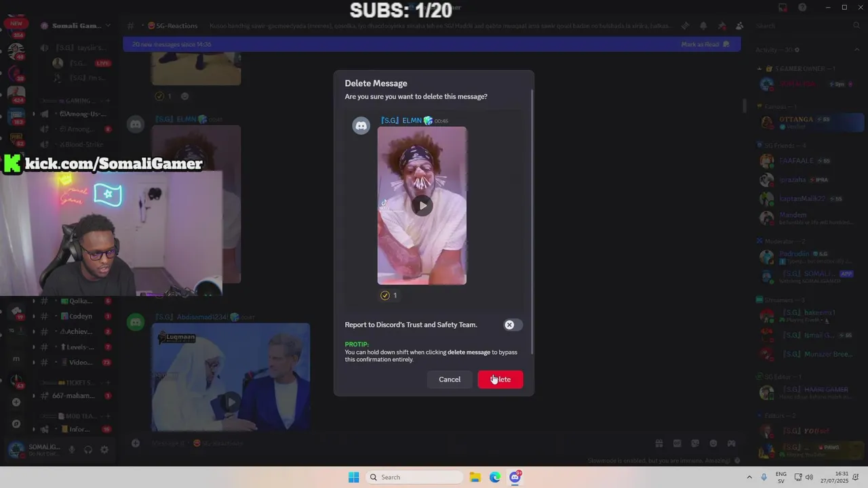Open the Video channel with 73 badge
The image size is (868, 488).
point(76,363)
